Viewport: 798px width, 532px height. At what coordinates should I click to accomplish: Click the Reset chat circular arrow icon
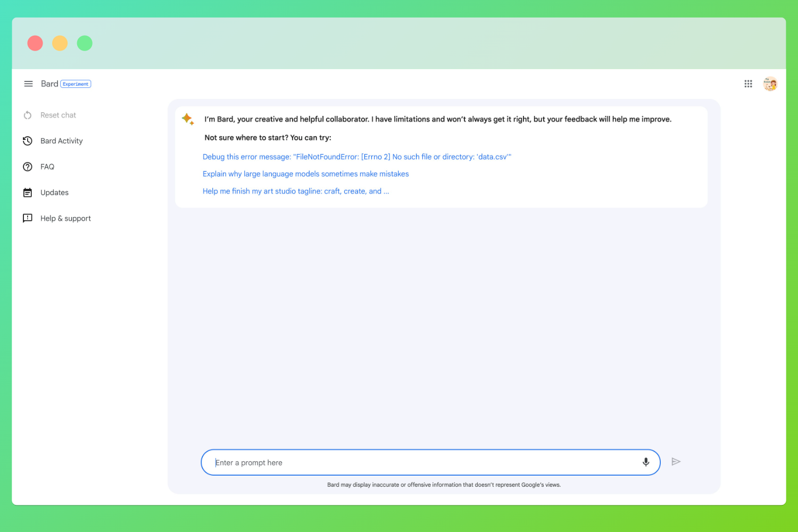(x=28, y=115)
